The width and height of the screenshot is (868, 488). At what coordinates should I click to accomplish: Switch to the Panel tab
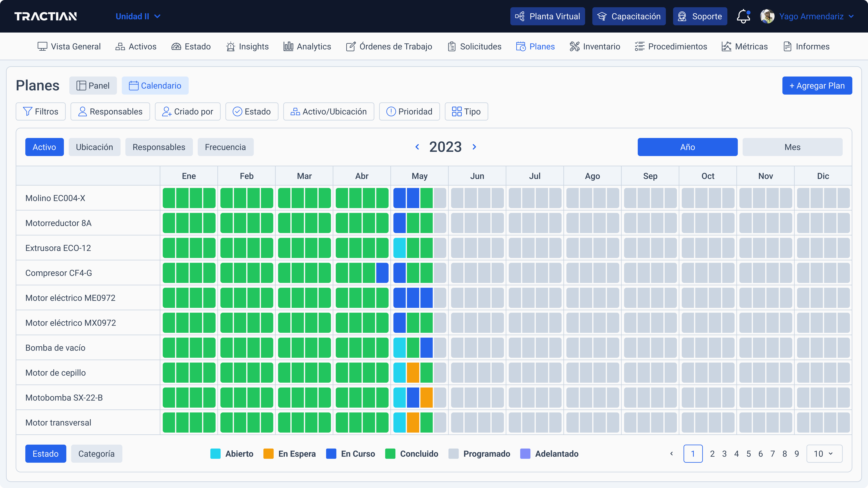pyautogui.click(x=93, y=86)
